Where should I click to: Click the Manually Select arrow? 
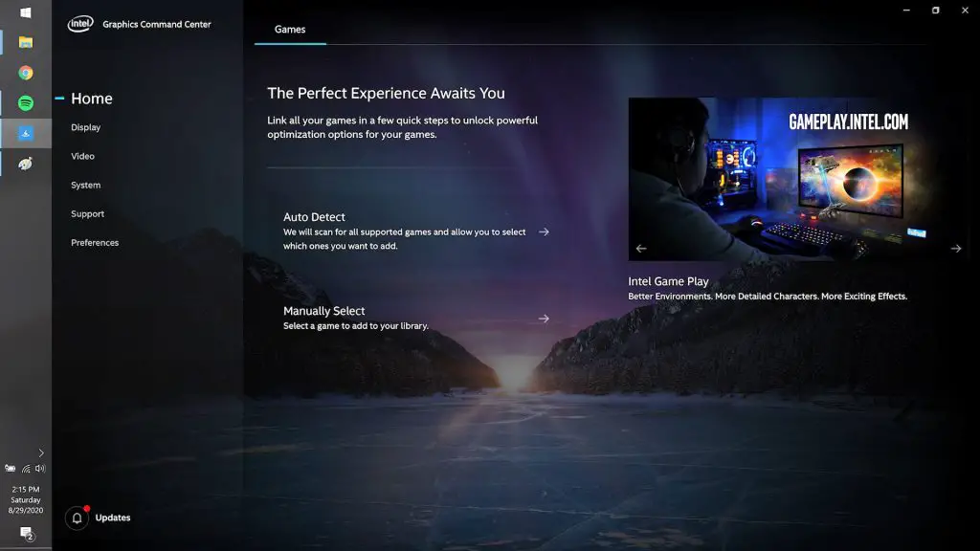(544, 319)
